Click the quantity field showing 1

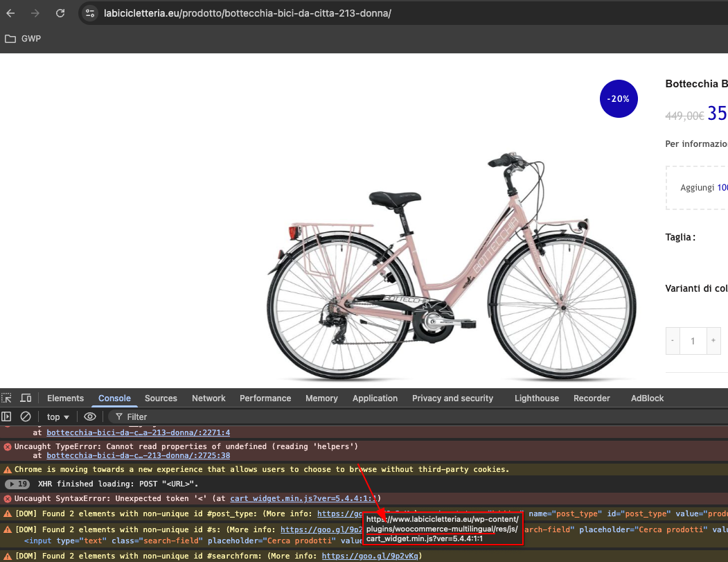point(693,341)
